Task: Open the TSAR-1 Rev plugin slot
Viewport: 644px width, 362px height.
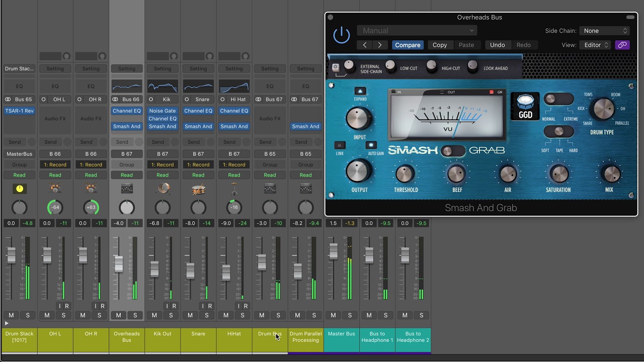Action: 19,111
